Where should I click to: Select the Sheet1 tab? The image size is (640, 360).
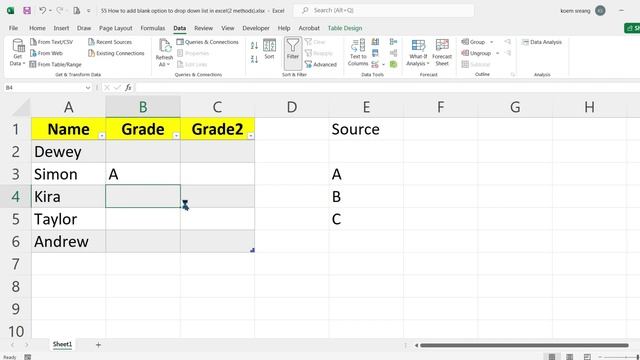point(62,344)
